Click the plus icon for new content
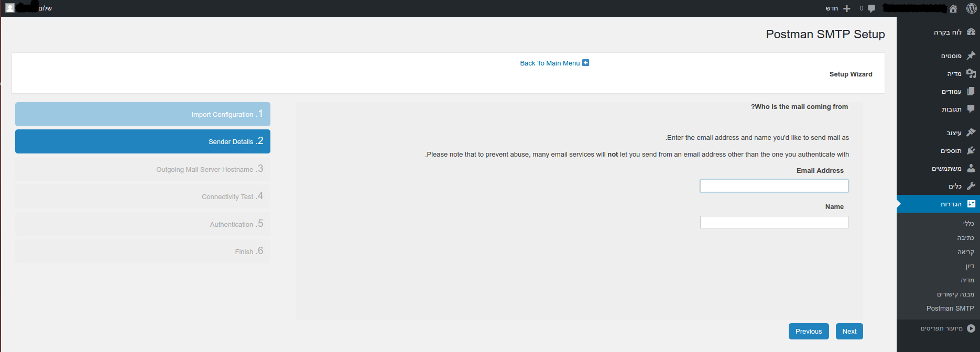980x352 pixels. tap(847, 8)
